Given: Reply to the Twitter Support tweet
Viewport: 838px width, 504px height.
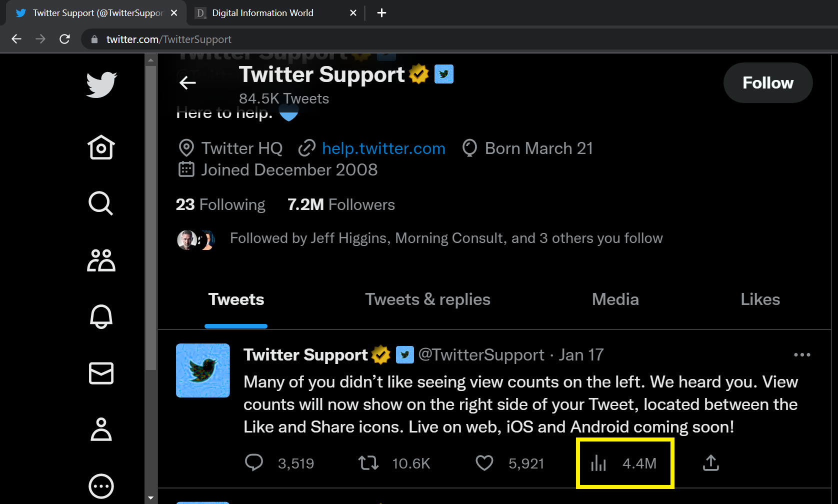Looking at the screenshot, I should [254, 463].
